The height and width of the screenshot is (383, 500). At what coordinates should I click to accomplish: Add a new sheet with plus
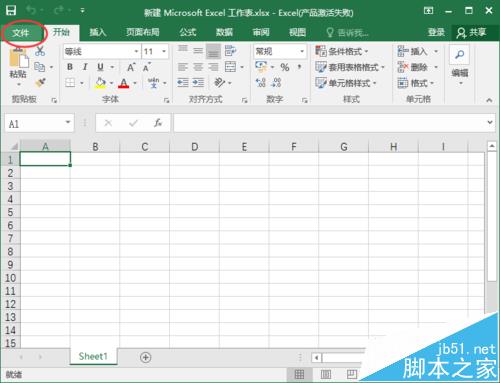tap(145, 357)
